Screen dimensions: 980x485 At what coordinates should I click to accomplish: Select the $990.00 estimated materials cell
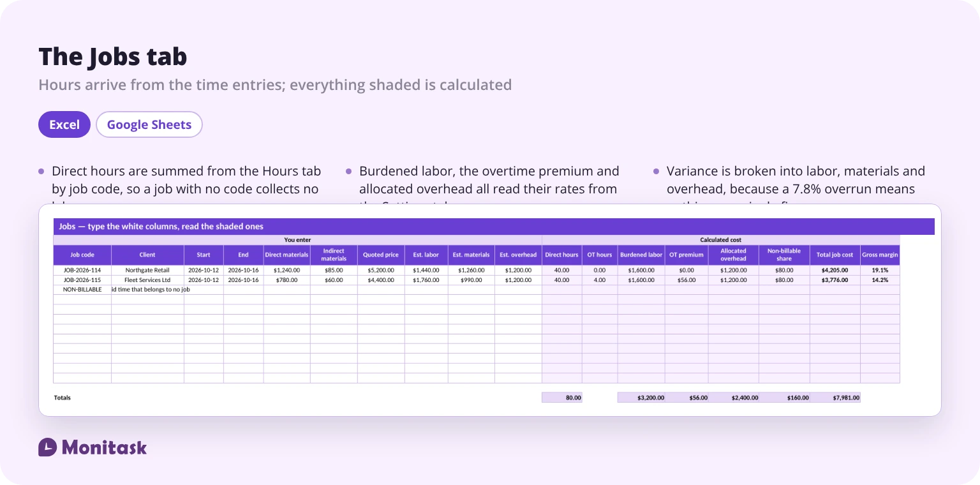coord(471,280)
